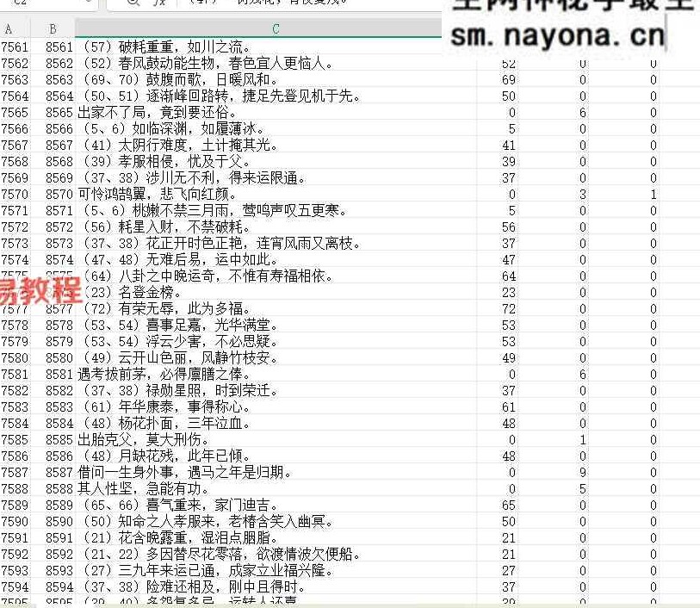Click cell '出胎克父，莫大刑伤。'

(276, 440)
